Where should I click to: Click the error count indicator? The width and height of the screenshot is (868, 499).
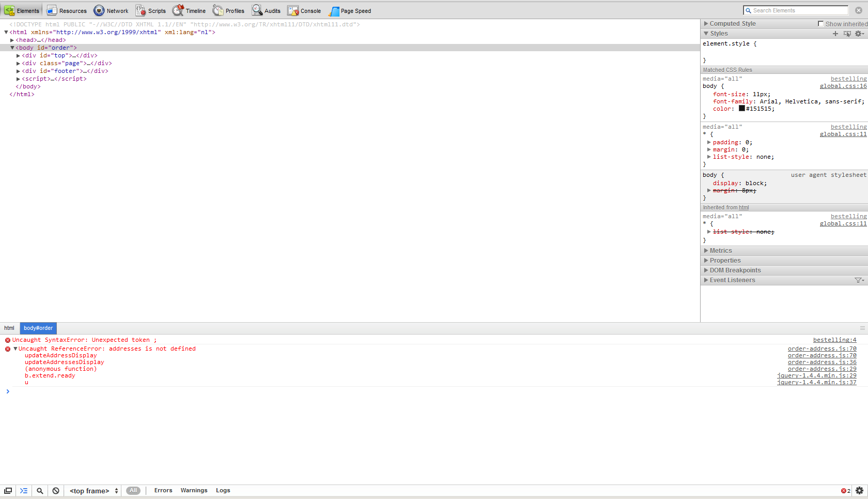(846, 491)
